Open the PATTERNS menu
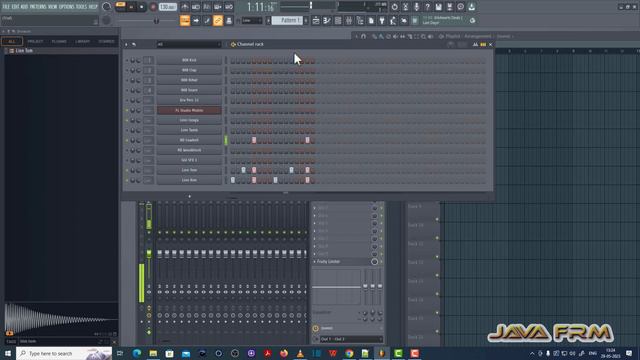The image size is (640, 360). pyautogui.click(x=38, y=7)
